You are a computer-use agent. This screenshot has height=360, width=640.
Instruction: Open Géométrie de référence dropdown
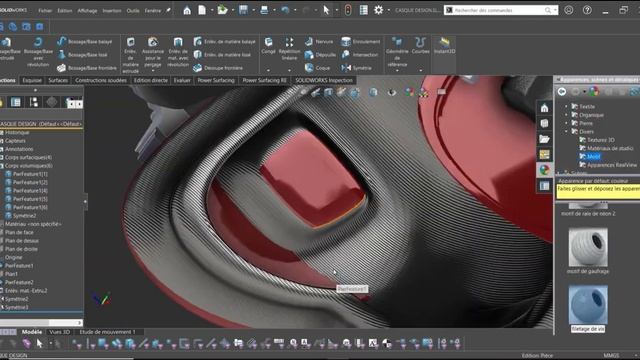pyautogui.click(x=397, y=71)
